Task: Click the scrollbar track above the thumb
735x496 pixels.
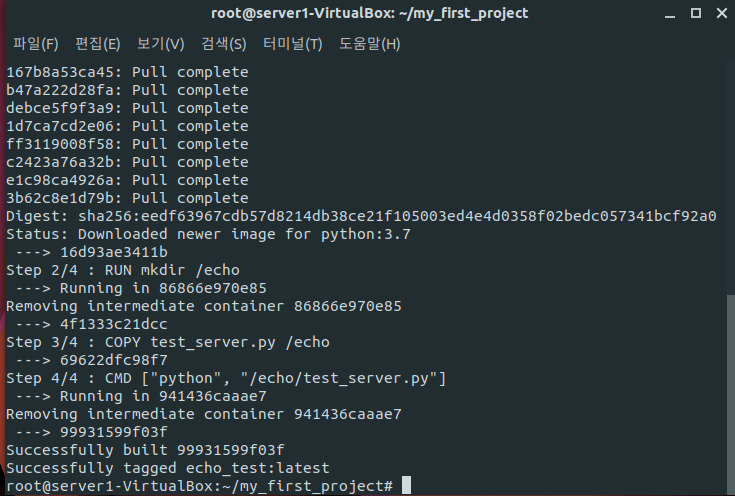Action: point(730,178)
